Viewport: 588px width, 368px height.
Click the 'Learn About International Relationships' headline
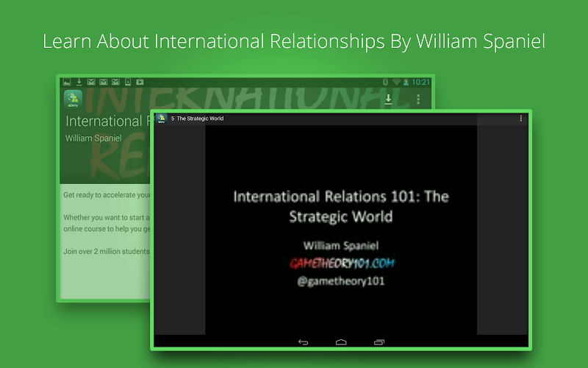(x=294, y=41)
